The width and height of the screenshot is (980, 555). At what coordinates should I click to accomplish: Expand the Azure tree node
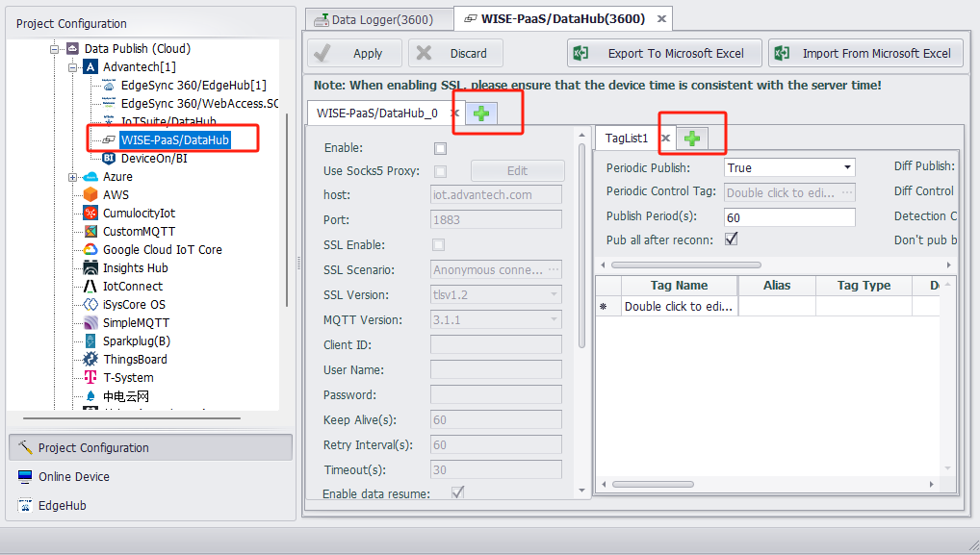(72, 177)
